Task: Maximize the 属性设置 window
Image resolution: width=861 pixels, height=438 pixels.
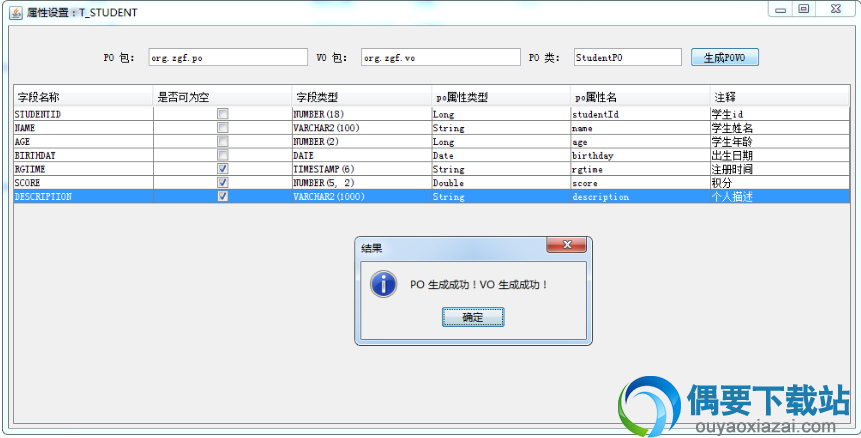Action: 803,9
